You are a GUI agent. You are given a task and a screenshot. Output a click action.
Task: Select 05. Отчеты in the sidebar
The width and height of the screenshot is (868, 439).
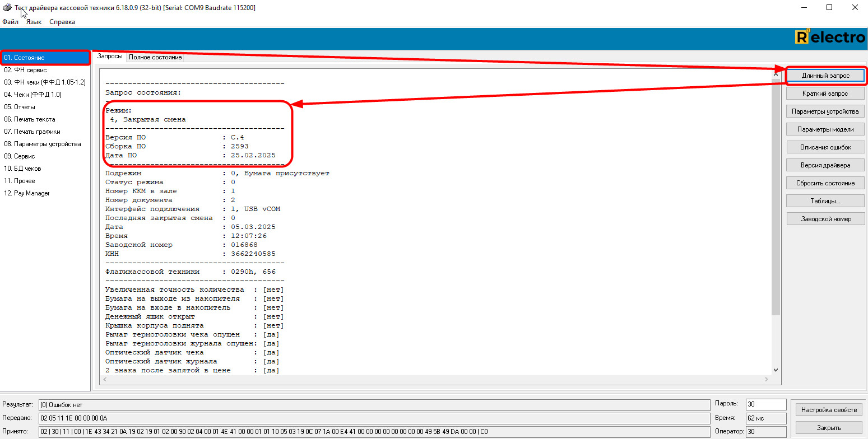(x=20, y=107)
